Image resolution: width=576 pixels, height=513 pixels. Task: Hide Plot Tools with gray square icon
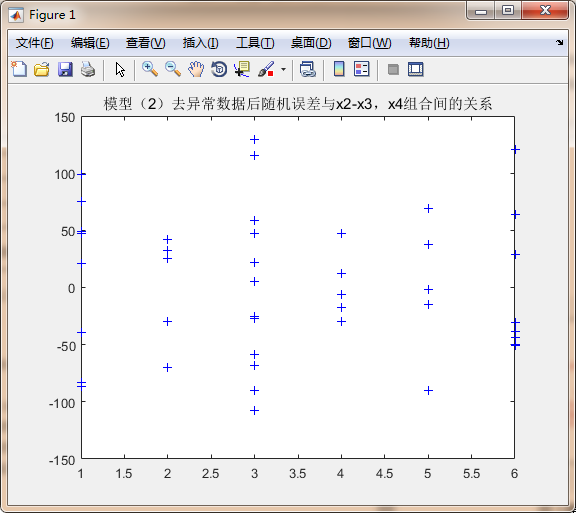393,69
